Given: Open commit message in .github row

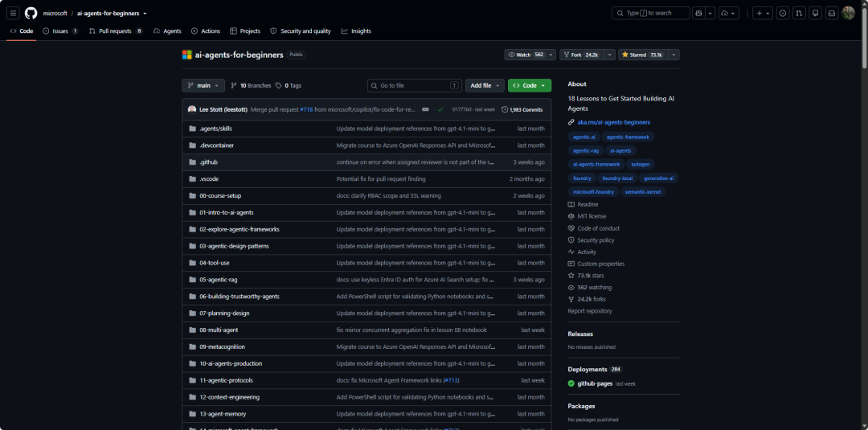Looking at the screenshot, I should pyautogui.click(x=416, y=162).
